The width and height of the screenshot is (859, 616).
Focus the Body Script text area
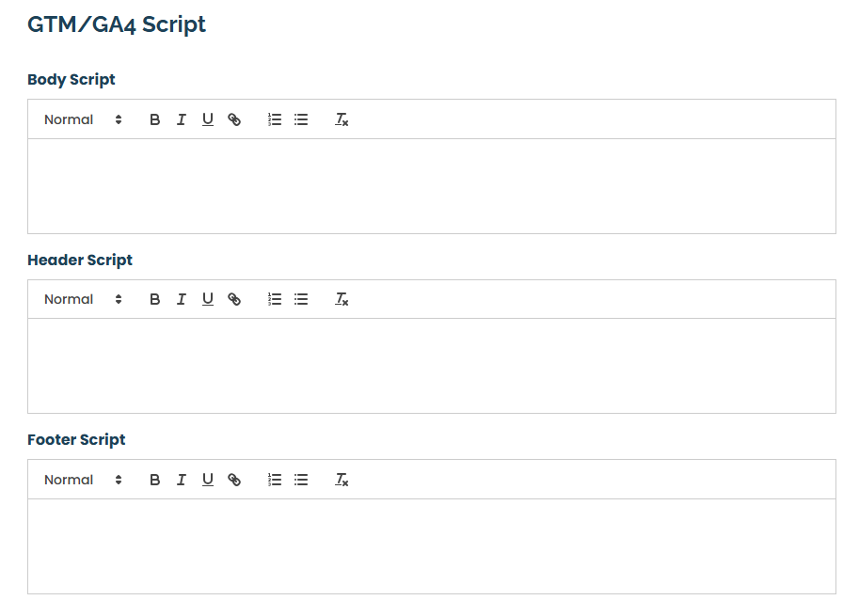(x=432, y=186)
